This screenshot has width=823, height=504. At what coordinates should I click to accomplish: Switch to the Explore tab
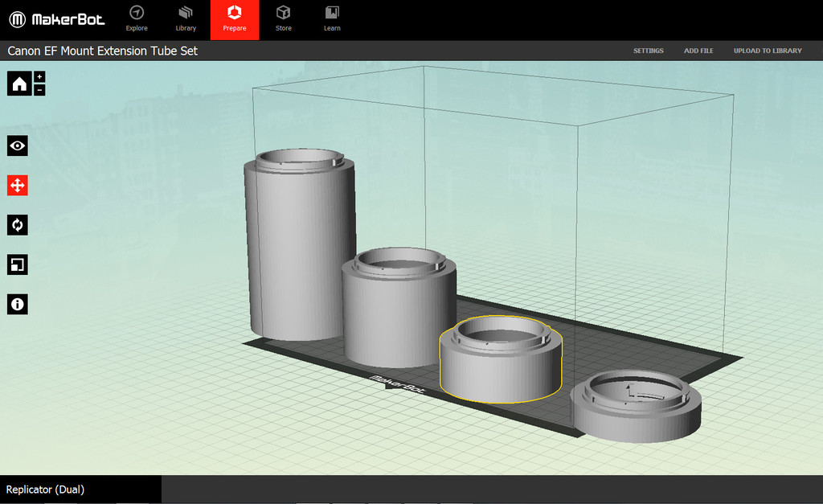click(137, 19)
